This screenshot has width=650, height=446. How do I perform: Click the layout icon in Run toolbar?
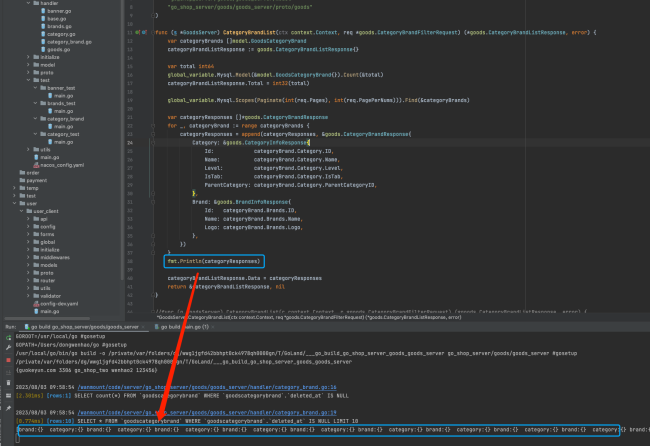tap(8, 395)
